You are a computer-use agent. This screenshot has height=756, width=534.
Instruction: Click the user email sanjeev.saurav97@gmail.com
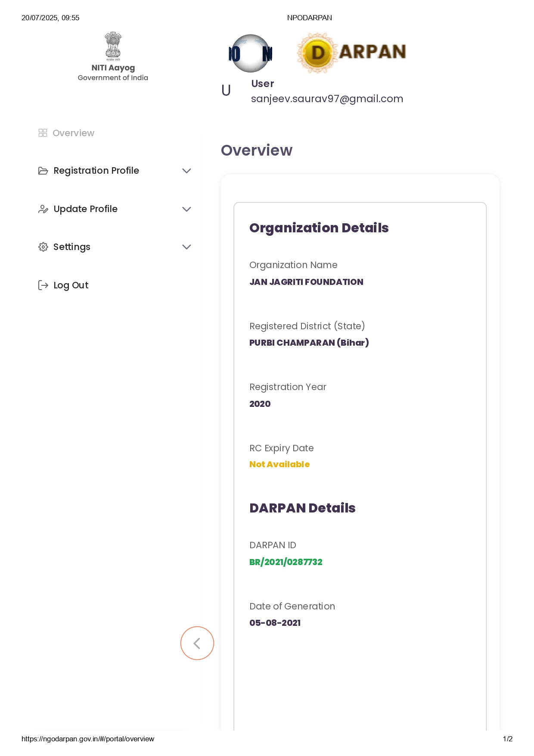point(327,99)
